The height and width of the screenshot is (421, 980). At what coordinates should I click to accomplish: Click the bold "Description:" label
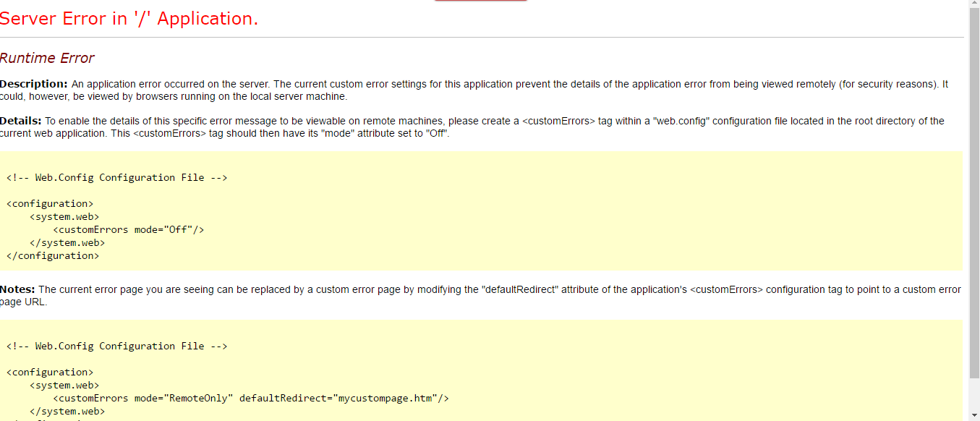[x=34, y=84]
